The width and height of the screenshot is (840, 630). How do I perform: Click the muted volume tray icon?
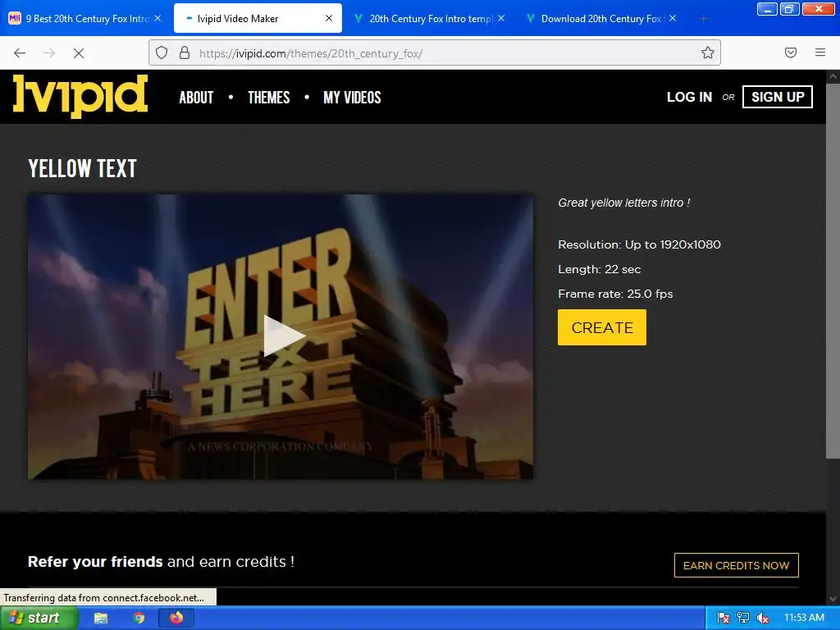(x=763, y=619)
